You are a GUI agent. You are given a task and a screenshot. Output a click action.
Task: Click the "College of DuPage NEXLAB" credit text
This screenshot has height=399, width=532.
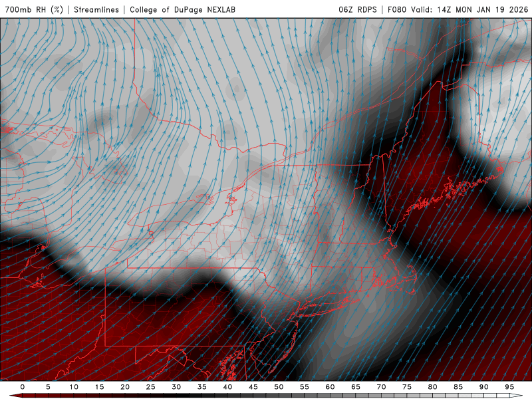pos(182,9)
